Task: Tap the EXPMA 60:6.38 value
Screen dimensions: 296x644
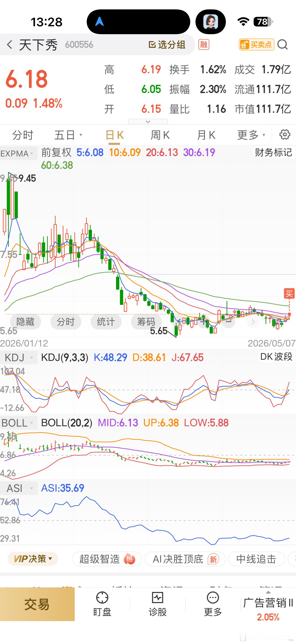Action: (x=57, y=165)
